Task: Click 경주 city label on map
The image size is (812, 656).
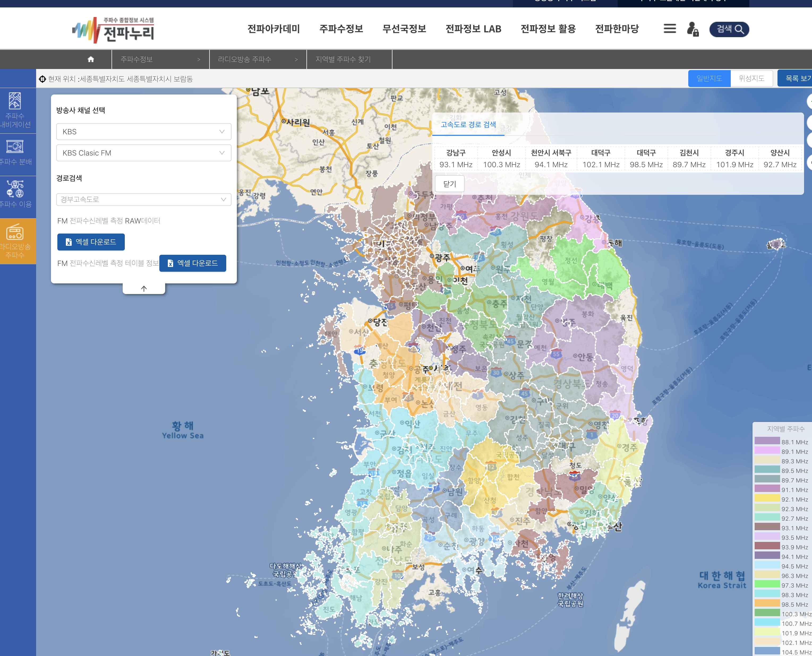Action: 627,448
